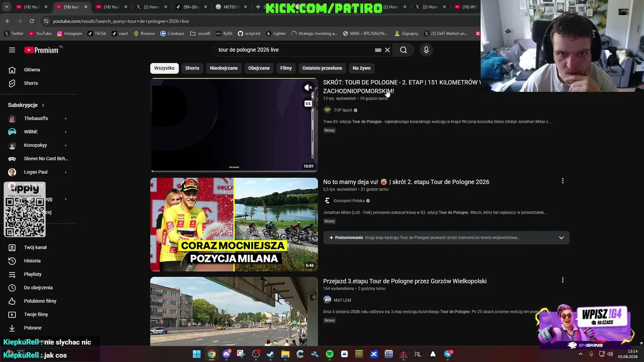Filter by Na żywo chip
Viewport: 644px width, 362px height.
click(x=362, y=68)
